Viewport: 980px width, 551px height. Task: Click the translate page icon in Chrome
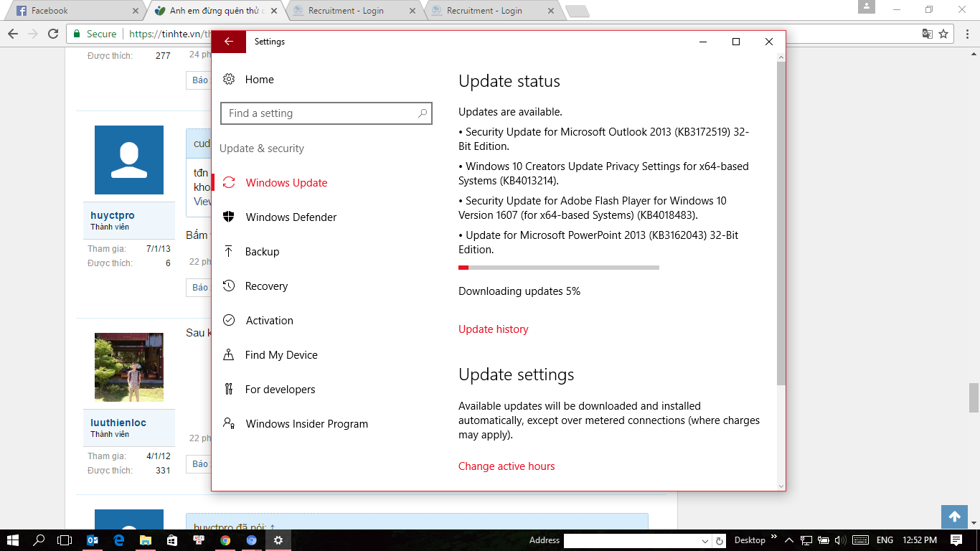point(928,34)
